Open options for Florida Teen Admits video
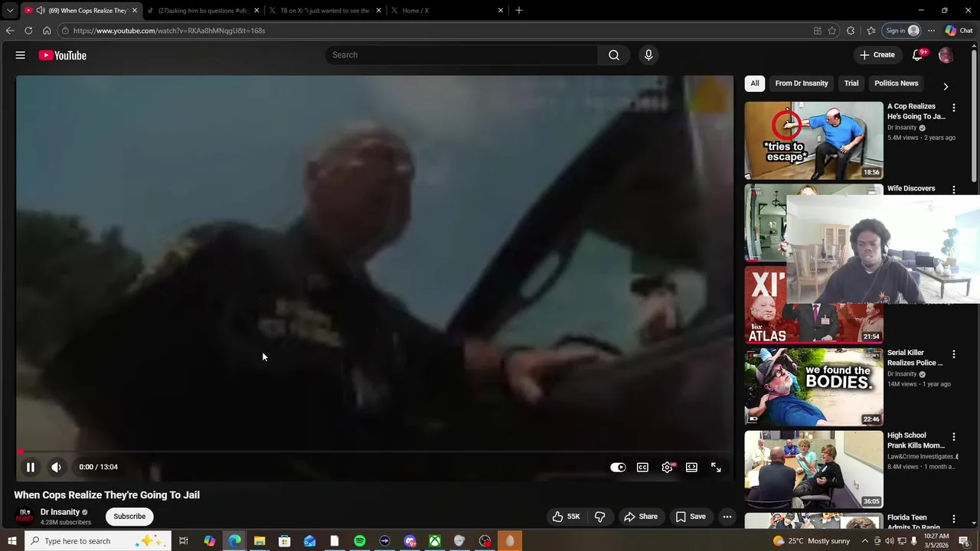 [953, 520]
